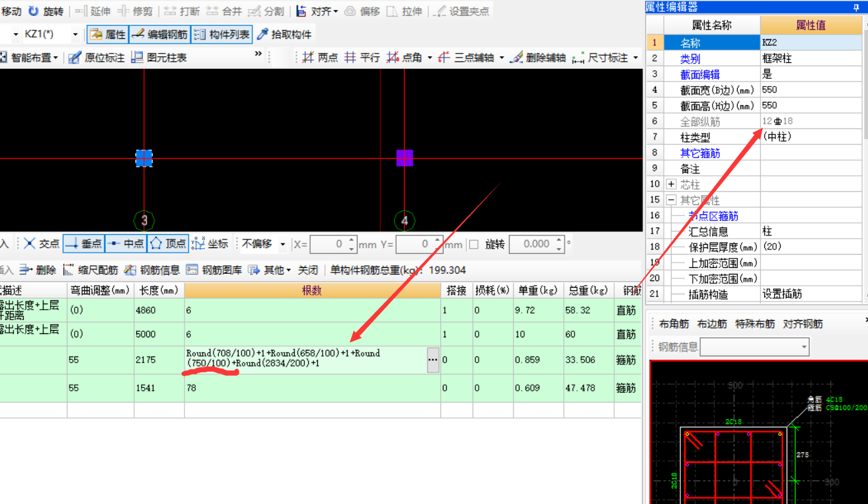Click the 原位标注 tool
The image size is (868, 504).
(x=96, y=58)
